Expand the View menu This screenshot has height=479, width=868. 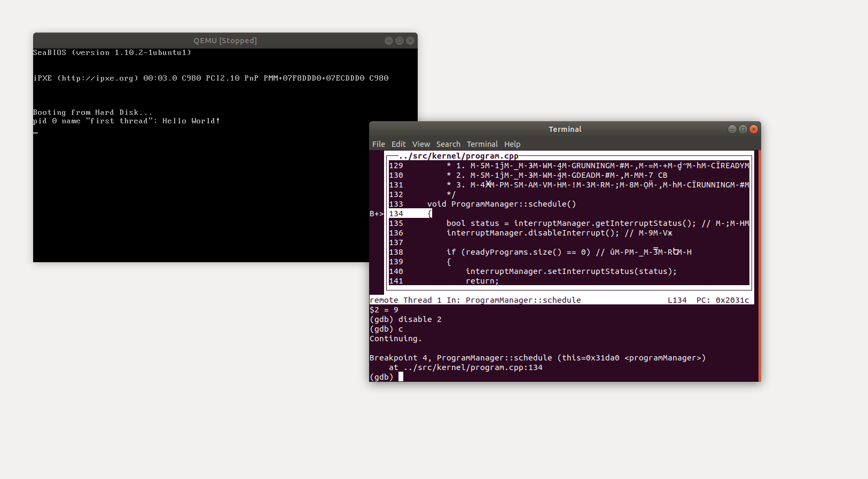point(421,144)
